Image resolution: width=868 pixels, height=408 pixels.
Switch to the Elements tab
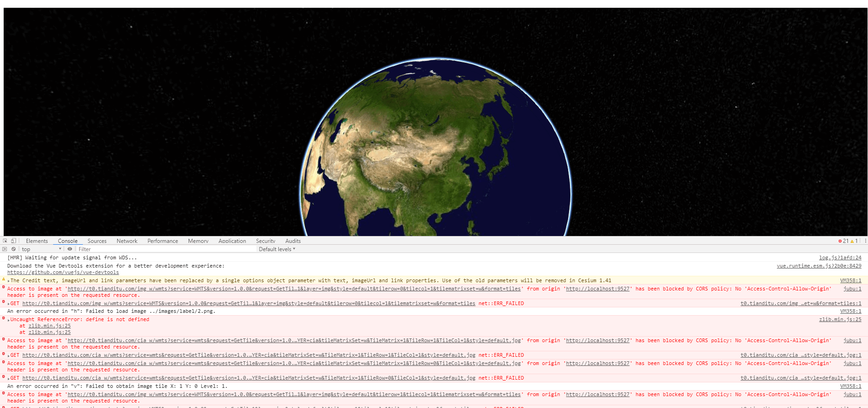point(37,241)
